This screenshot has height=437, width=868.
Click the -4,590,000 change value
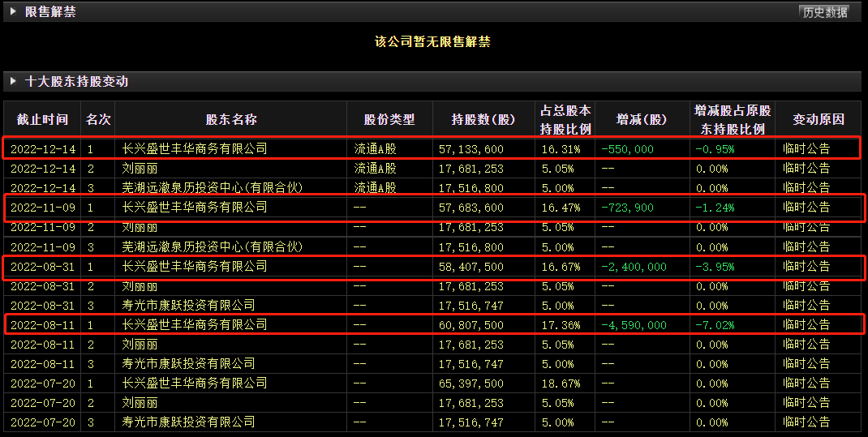634,325
